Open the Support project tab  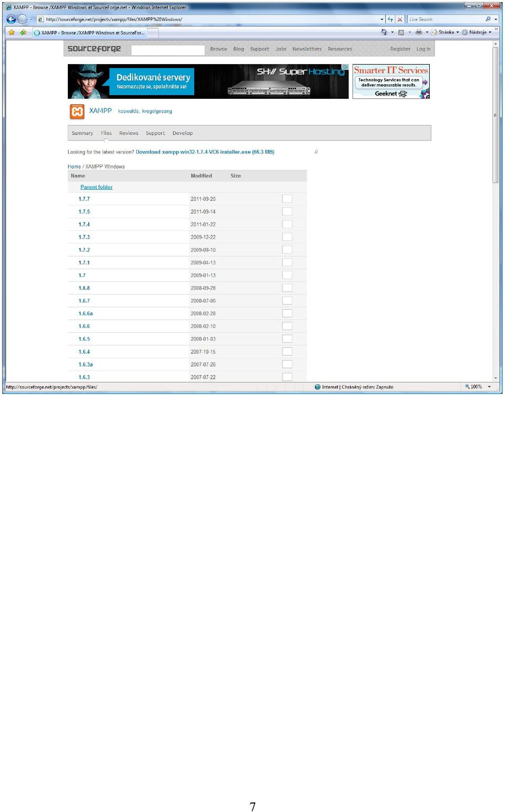pyautogui.click(x=155, y=134)
